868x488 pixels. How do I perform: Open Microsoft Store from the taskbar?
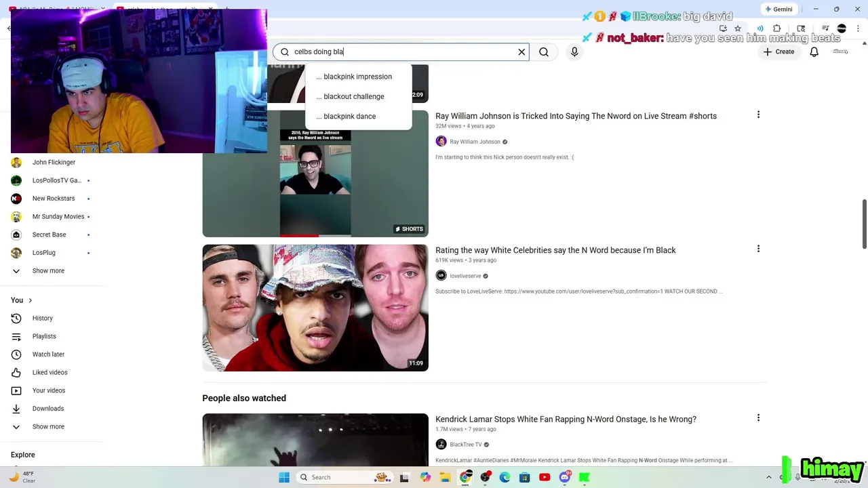(x=524, y=477)
